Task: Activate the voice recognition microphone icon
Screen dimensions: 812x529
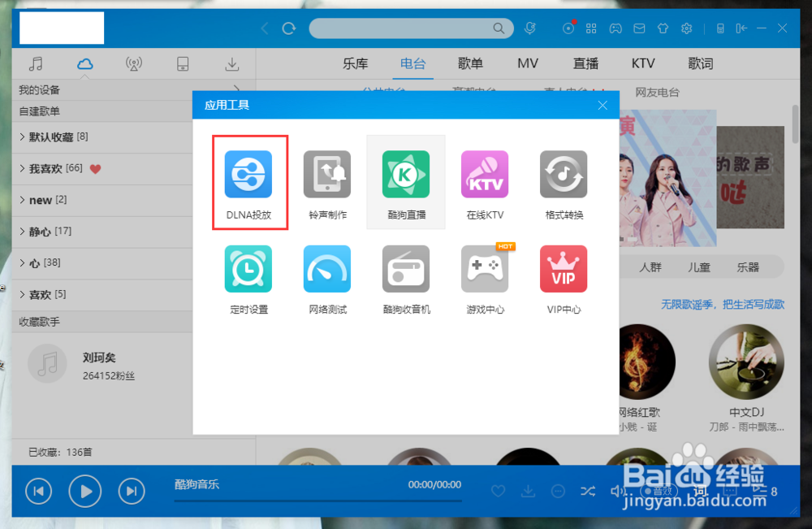Action: coord(529,28)
